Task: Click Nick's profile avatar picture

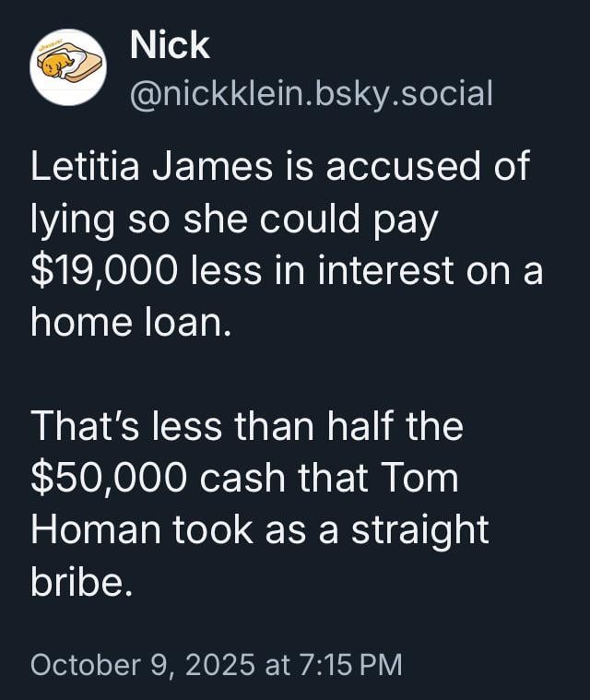Action: click(68, 67)
